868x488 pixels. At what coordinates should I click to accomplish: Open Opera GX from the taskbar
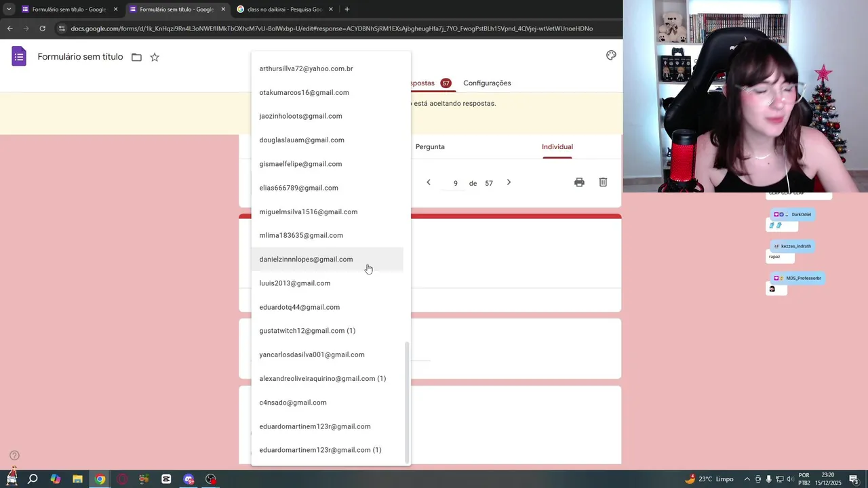(122, 479)
